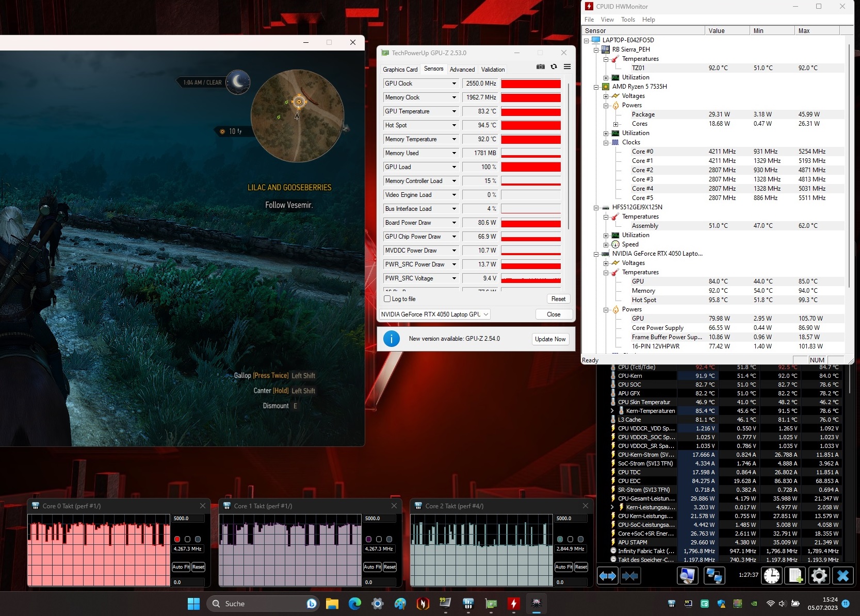Switch to the Graphics Card tab
Screen dimensions: 860x616
(x=400, y=70)
